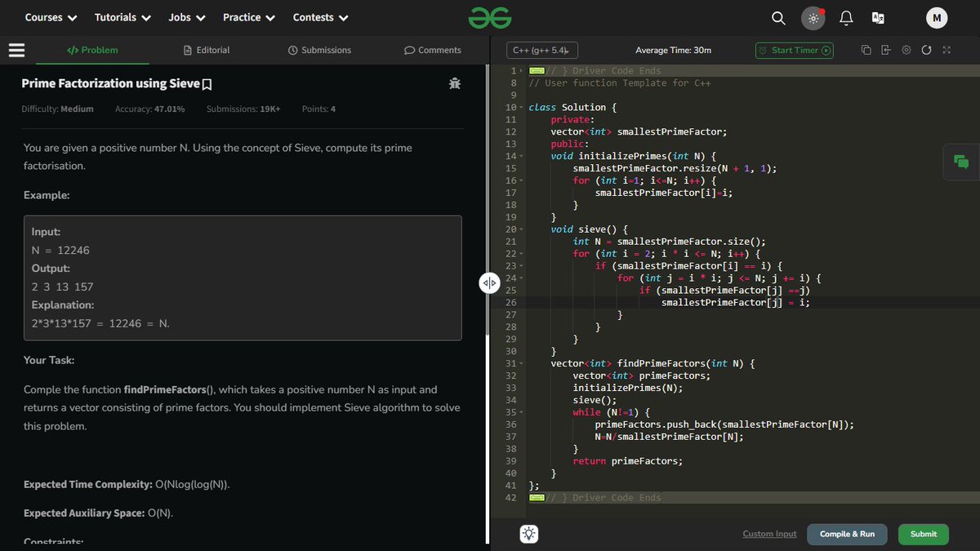Click the example output 2 3 13 157
This screenshot has height=551, width=980.
(x=62, y=287)
